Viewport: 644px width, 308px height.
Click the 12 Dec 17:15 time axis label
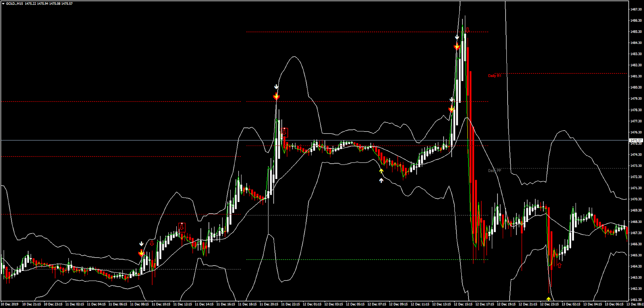(x=485, y=304)
